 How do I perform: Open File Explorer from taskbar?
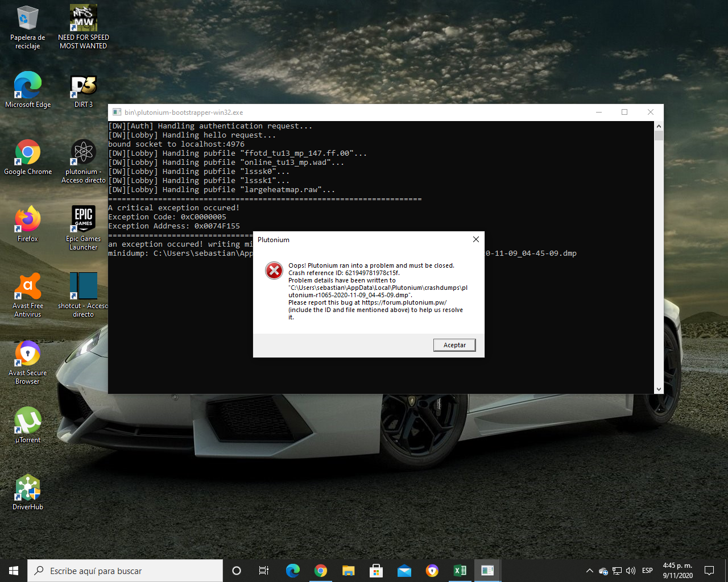click(349, 571)
